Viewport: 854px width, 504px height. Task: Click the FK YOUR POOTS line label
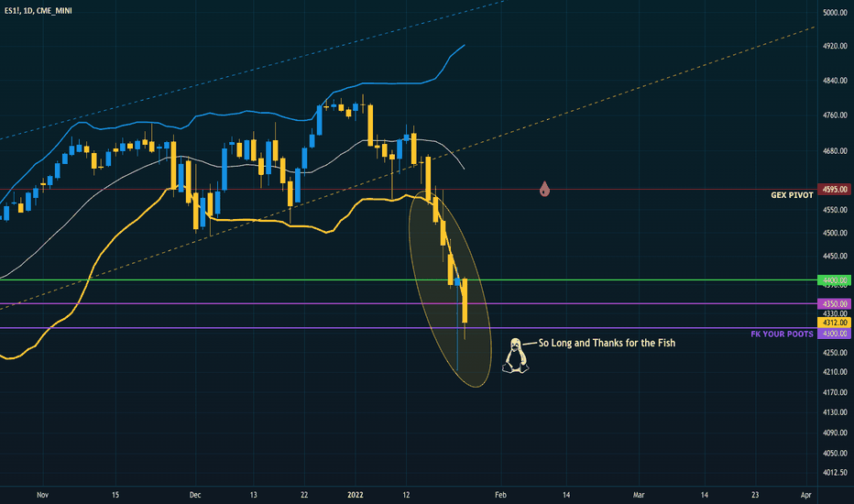[782, 334]
